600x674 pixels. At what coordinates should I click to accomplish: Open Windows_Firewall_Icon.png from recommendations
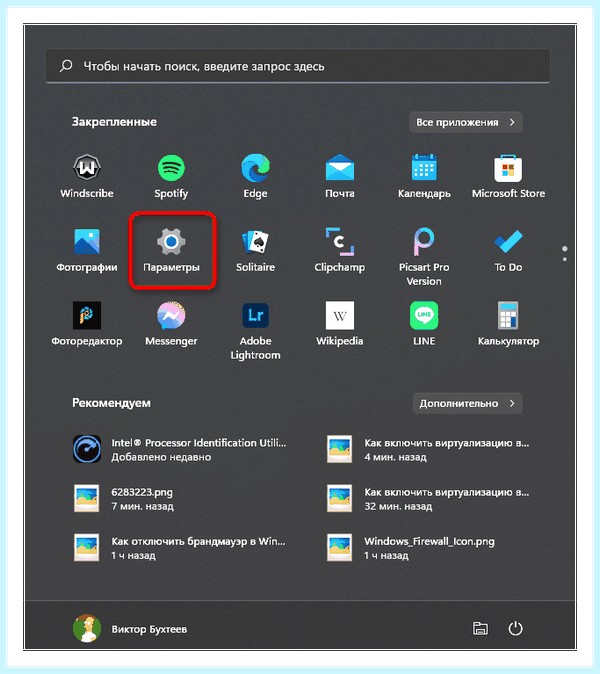413,548
